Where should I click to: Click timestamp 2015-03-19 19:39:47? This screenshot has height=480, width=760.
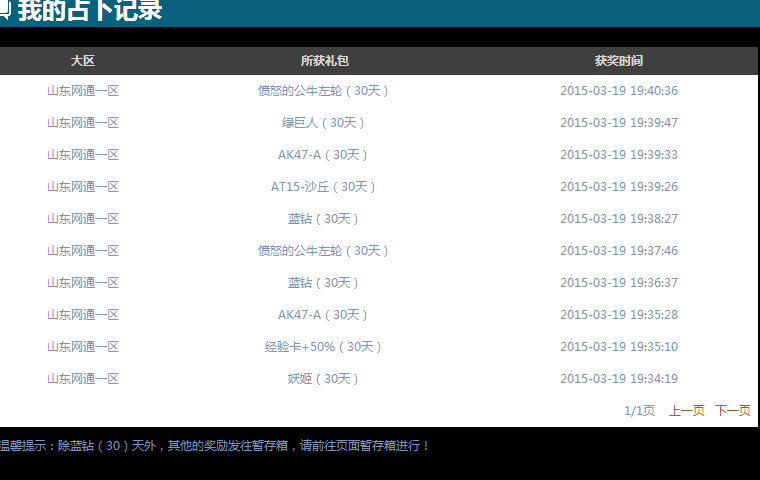(619, 123)
